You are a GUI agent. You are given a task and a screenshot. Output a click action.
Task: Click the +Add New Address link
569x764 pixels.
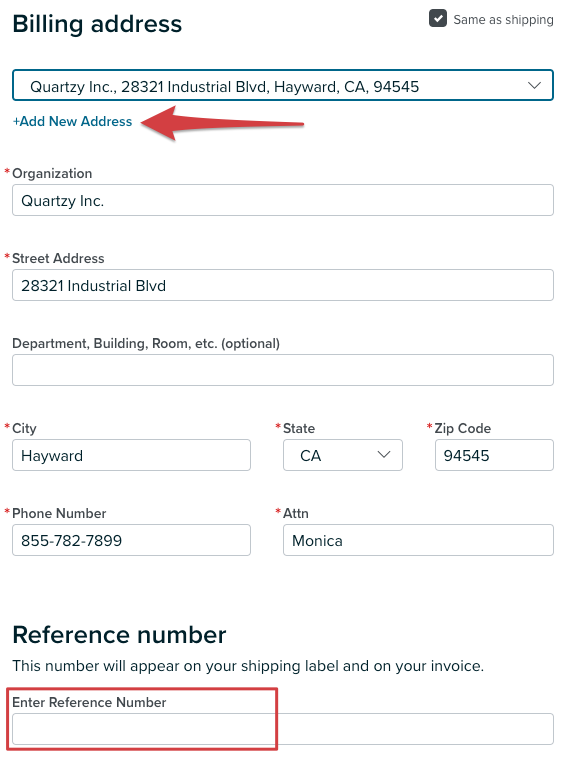[72, 121]
